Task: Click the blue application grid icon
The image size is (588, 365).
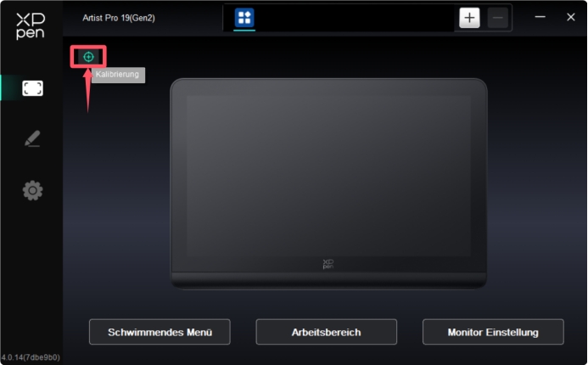Action: pos(244,18)
